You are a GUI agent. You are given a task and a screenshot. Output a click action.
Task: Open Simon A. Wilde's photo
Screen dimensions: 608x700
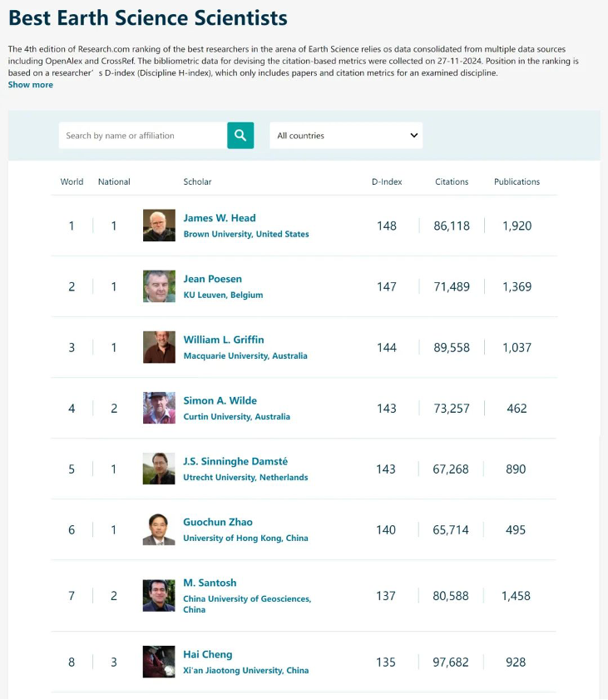click(x=159, y=408)
